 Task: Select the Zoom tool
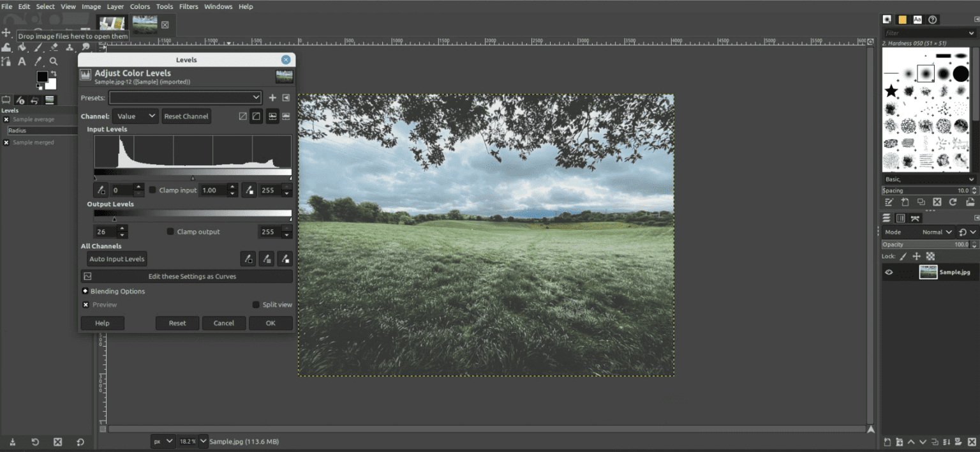[x=54, y=61]
